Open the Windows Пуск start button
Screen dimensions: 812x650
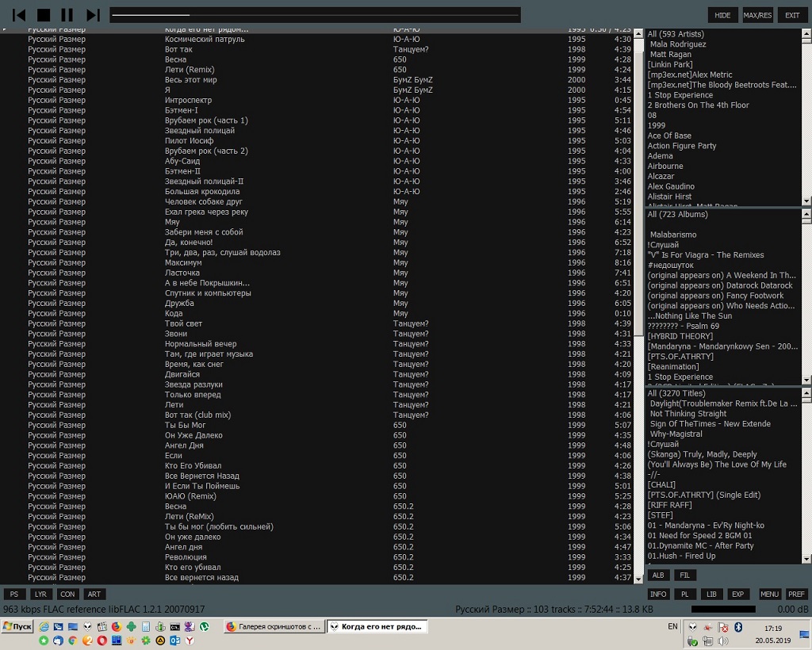pyautogui.click(x=17, y=626)
